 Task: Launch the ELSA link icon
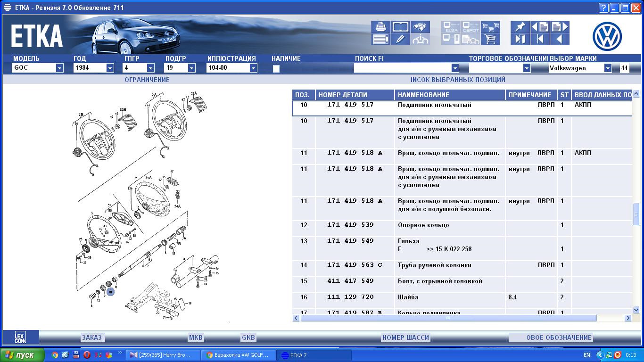pos(451,27)
